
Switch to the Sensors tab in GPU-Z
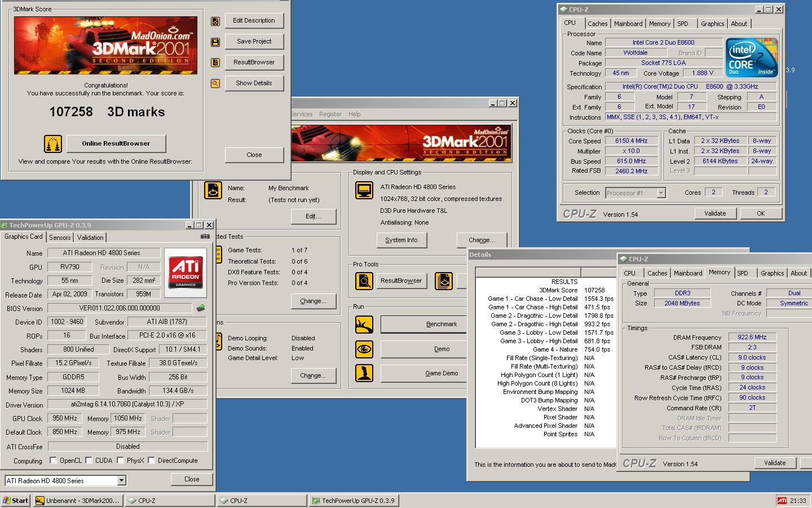(60, 238)
